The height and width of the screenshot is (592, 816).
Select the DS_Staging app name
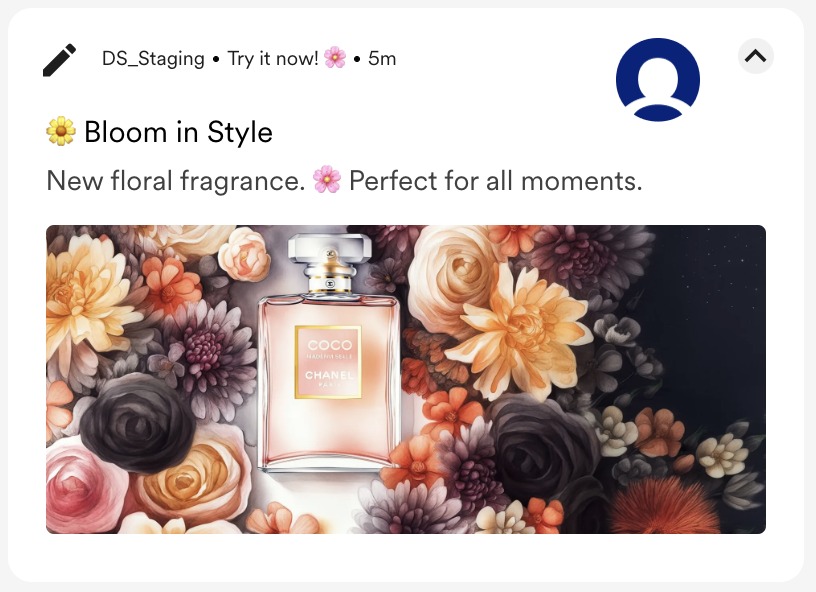pyautogui.click(x=153, y=58)
